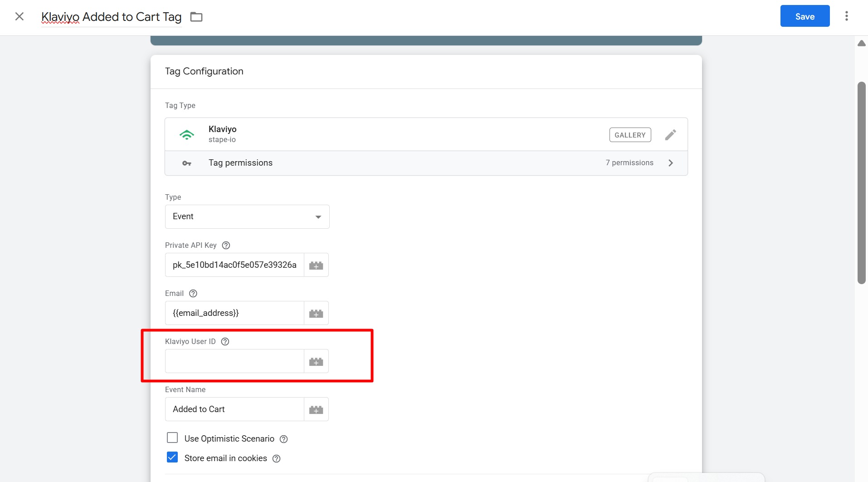Enable Use Optimistic Scenario checkbox
The width and height of the screenshot is (868, 482).
point(172,438)
